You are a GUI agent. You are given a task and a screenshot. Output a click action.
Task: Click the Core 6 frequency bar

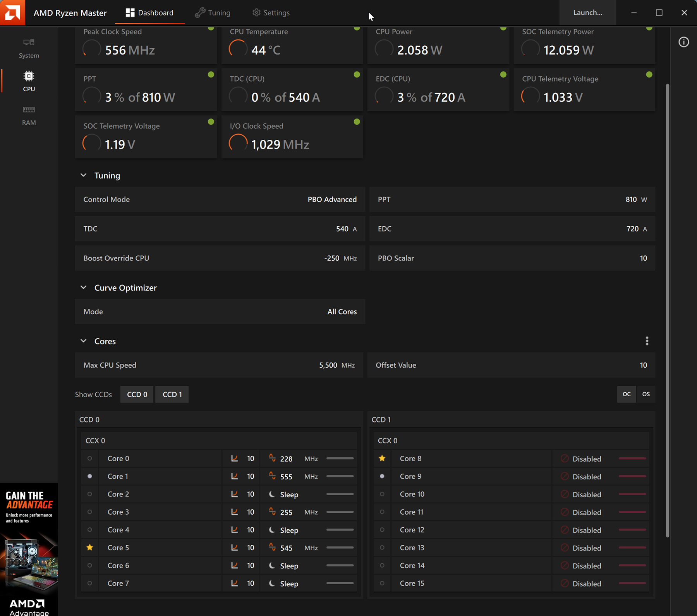(340, 565)
